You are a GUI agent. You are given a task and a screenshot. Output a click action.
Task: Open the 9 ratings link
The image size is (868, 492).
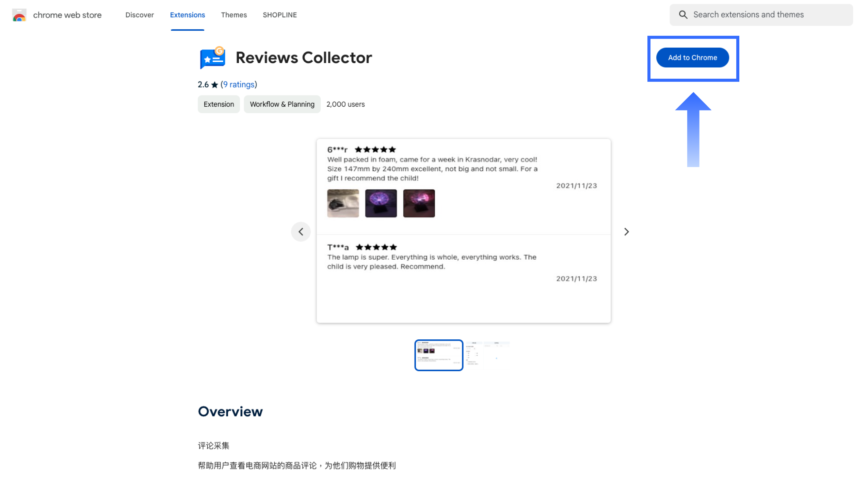(x=239, y=84)
